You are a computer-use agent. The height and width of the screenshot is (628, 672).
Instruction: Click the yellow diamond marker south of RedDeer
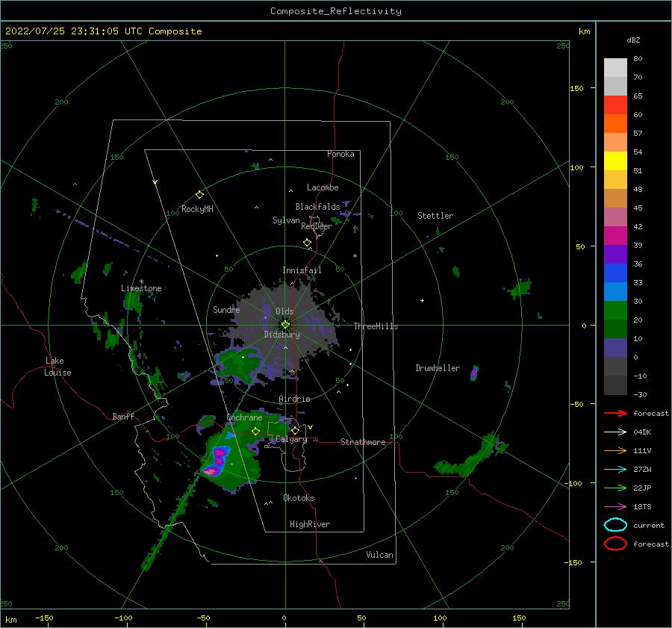pyautogui.click(x=308, y=243)
